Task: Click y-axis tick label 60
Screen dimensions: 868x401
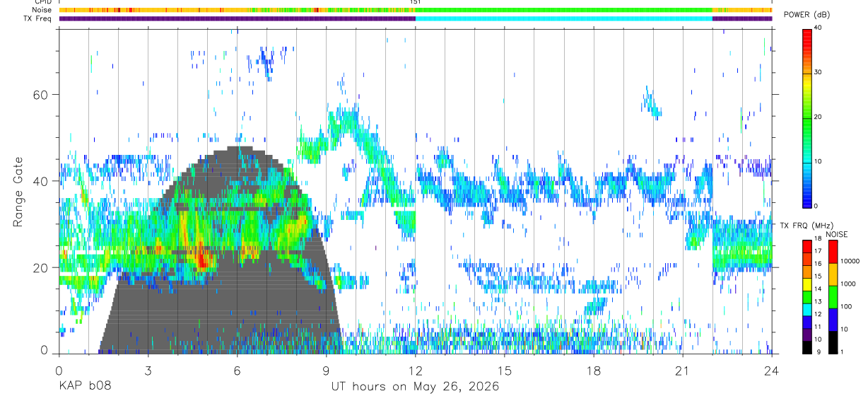Action: point(40,94)
